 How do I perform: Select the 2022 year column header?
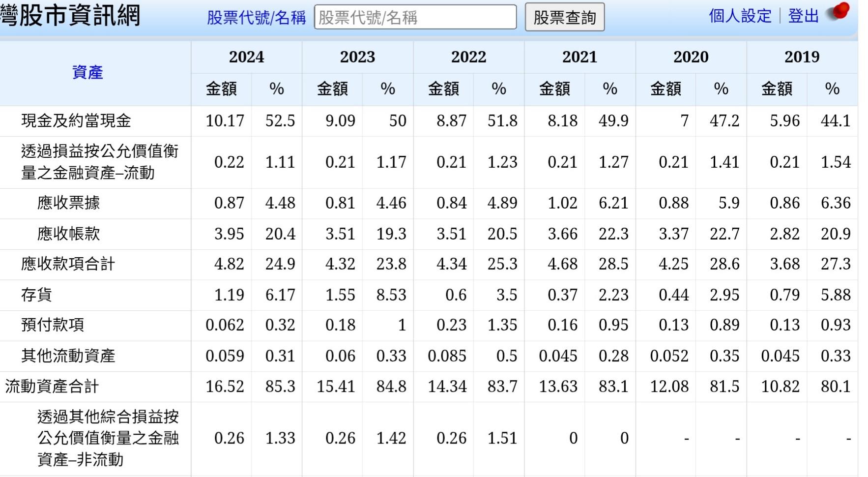point(468,57)
